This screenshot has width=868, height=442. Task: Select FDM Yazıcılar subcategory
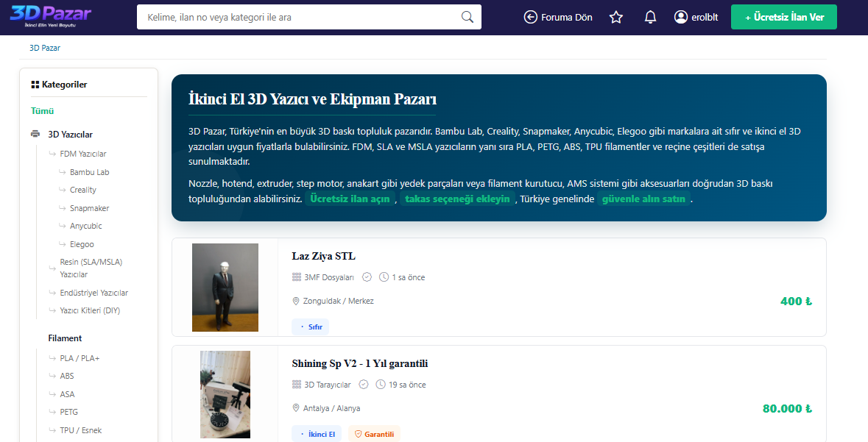pyautogui.click(x=83, y=153)
